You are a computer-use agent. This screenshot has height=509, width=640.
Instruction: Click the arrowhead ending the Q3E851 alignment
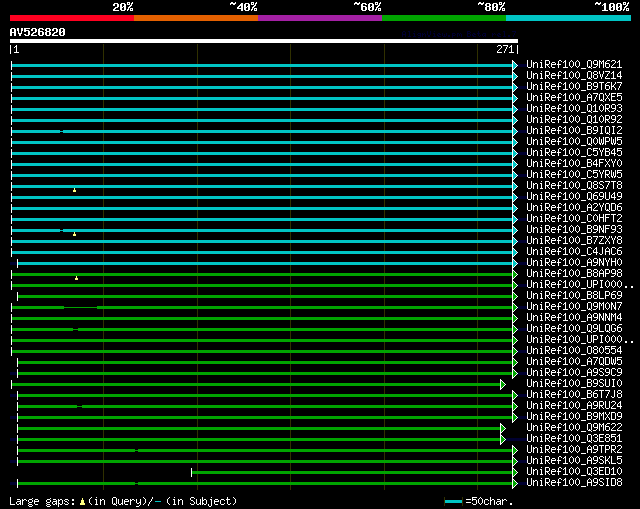coord(503,440)
